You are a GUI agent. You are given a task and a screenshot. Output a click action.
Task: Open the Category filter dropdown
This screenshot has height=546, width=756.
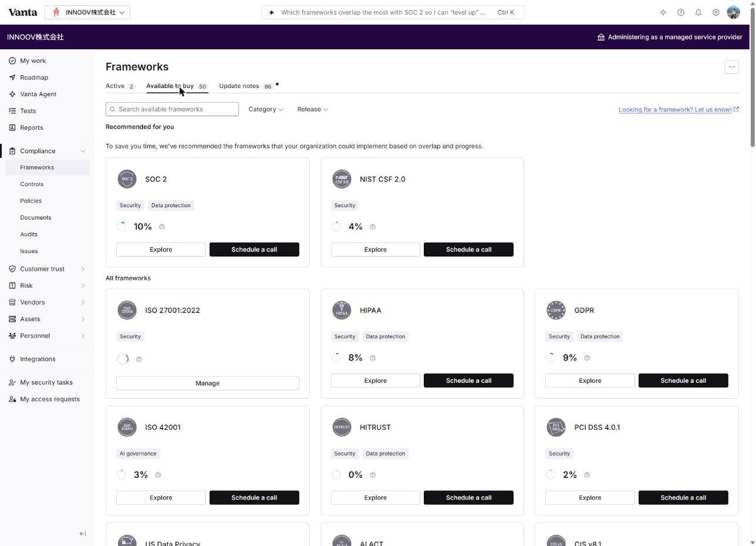(265, 109)
